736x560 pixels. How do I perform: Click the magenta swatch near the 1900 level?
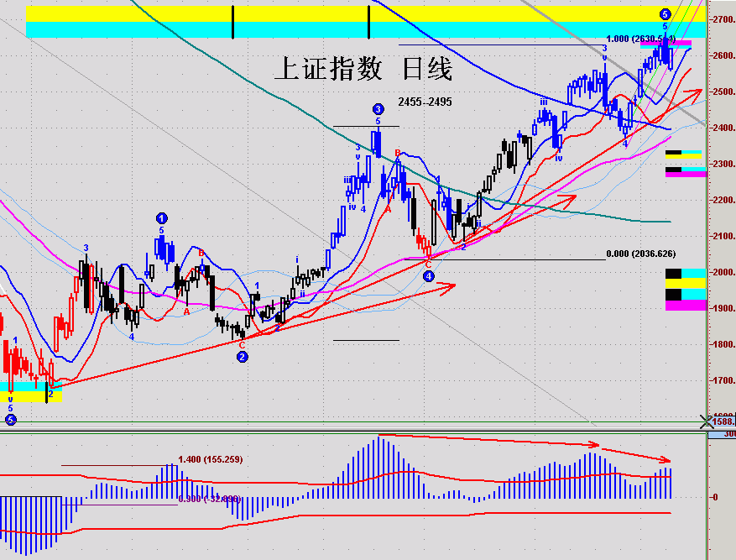coord(686,306)
